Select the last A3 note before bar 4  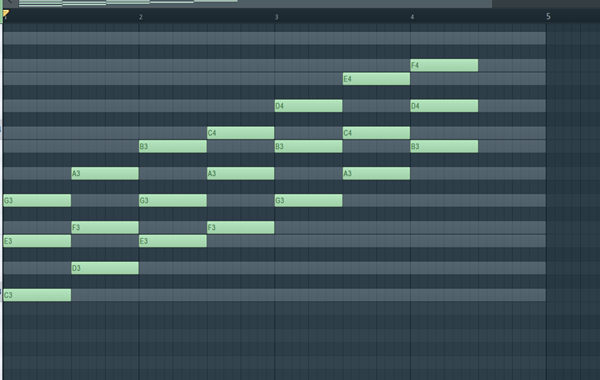point(376,173)
